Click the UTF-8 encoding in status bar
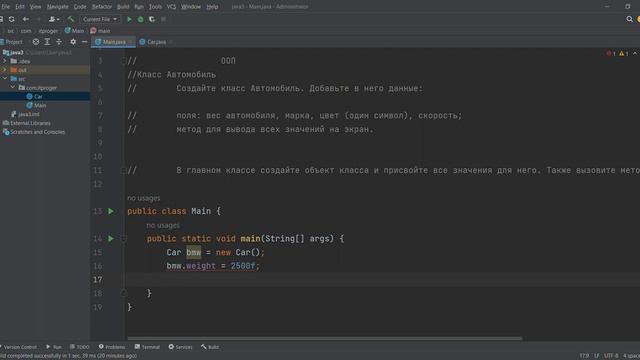 611,356
